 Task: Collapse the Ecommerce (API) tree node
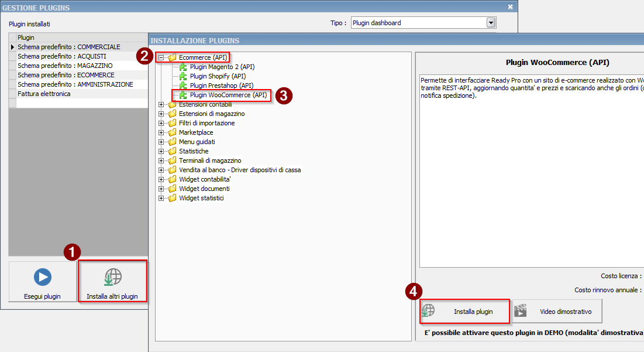(161, 58)
